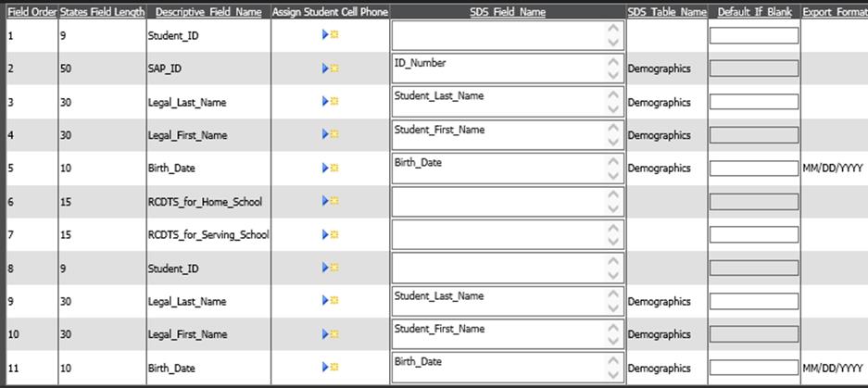Click assign icon for SAP_ID row
Screen dimensions: 868x388
pos(331,69)
